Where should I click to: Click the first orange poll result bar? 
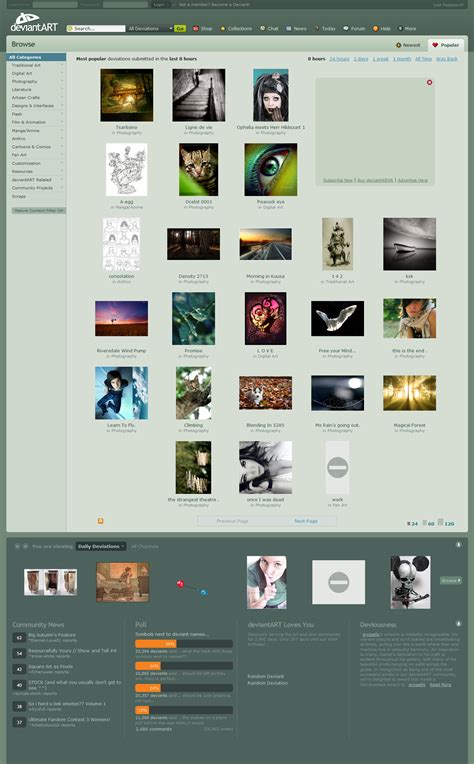pos(156,644)
